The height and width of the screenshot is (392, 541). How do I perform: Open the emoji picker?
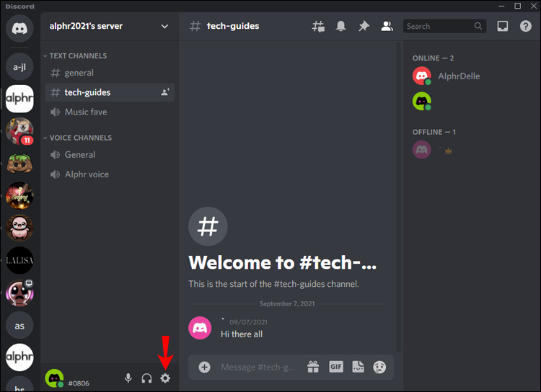click(379, 367)
